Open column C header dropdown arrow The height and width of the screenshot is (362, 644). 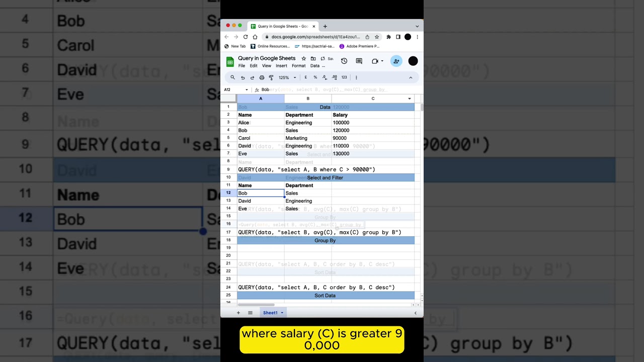click(410, 99)
